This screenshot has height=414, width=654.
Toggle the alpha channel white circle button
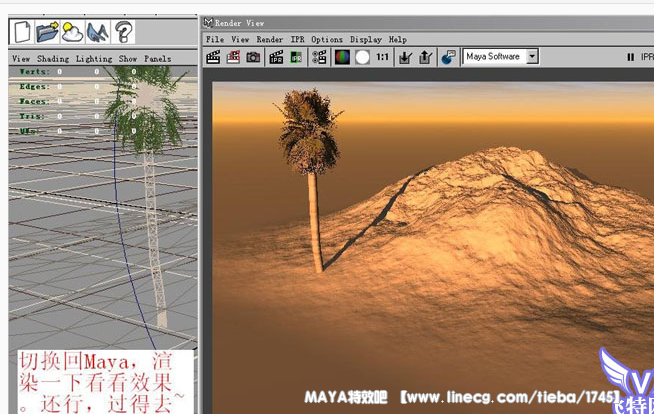coord(362,57)
